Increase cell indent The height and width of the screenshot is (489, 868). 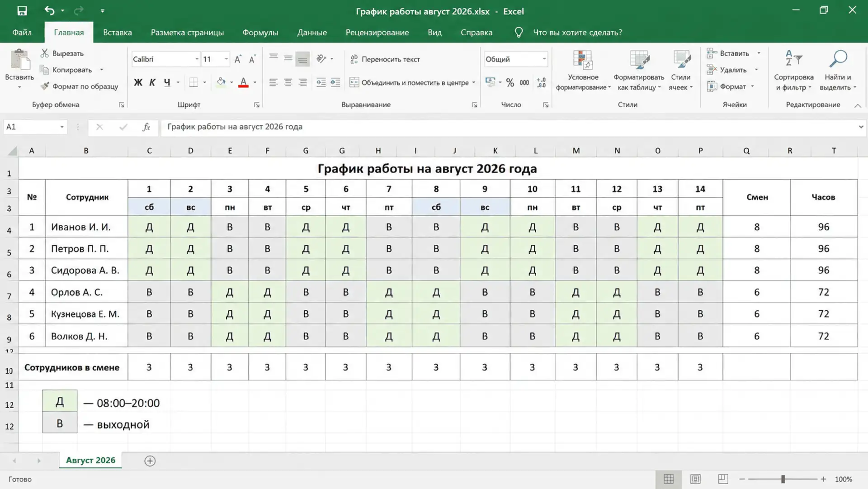335,82
